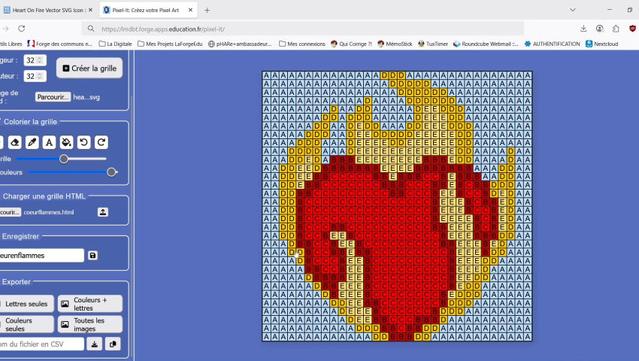This screenshot has width=639, height=361.
Task: Copy CSV to clipboard icon
Action: coord(112,344)
